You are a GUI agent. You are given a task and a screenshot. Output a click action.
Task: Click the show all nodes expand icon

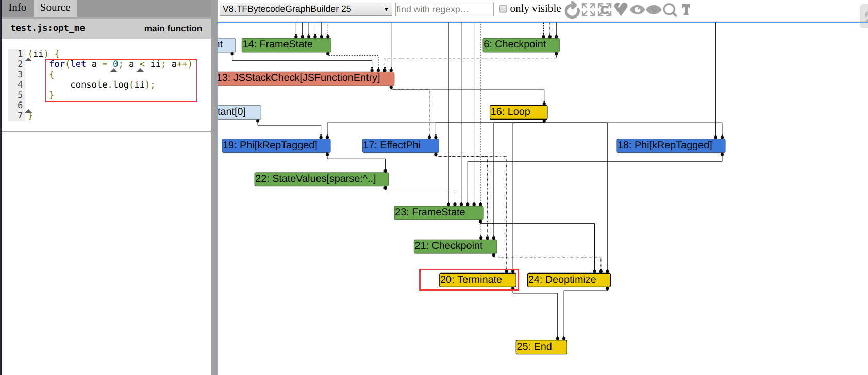coord(588,10)
